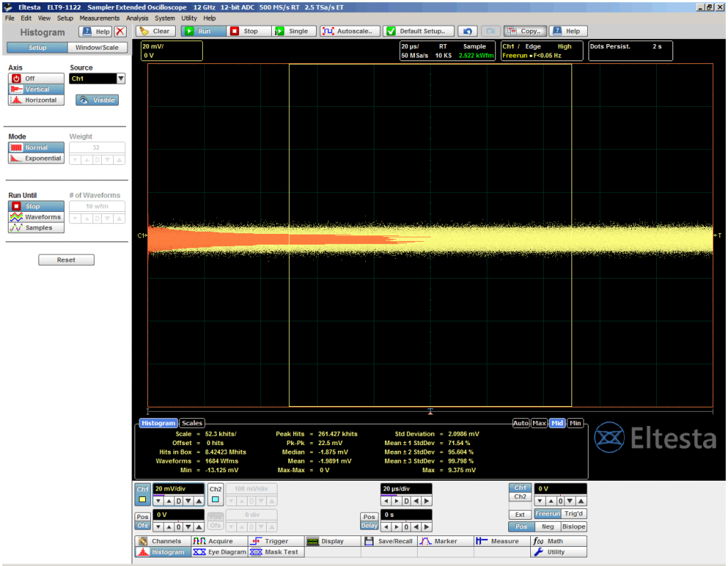Image resolution: width=728 pixels, height=566 pixels.
Task: Open the Default Setup options
Action: [x=418, y=31]
